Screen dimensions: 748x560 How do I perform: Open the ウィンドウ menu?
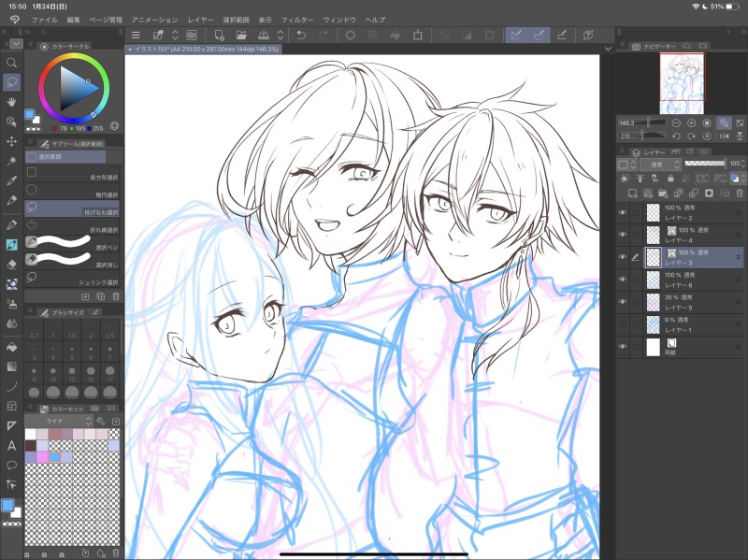click(x=339, y=20)
